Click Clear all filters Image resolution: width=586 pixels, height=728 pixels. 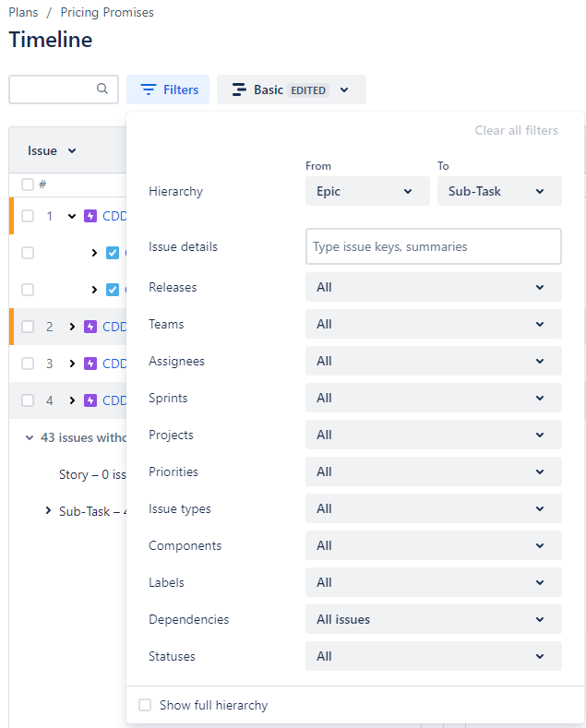pos(517,130)
